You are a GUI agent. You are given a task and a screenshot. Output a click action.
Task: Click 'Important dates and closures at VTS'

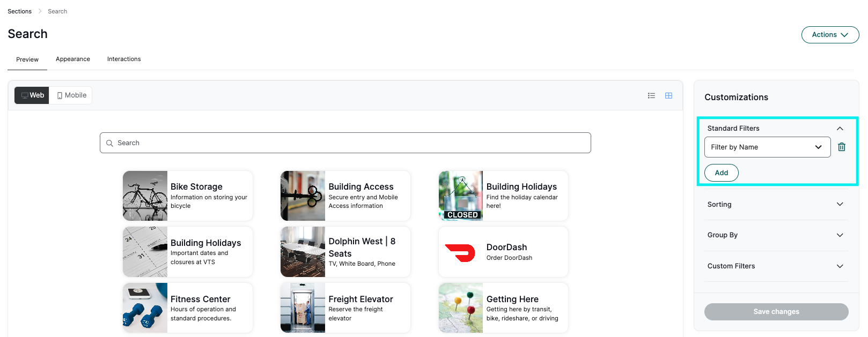(199, 258)
